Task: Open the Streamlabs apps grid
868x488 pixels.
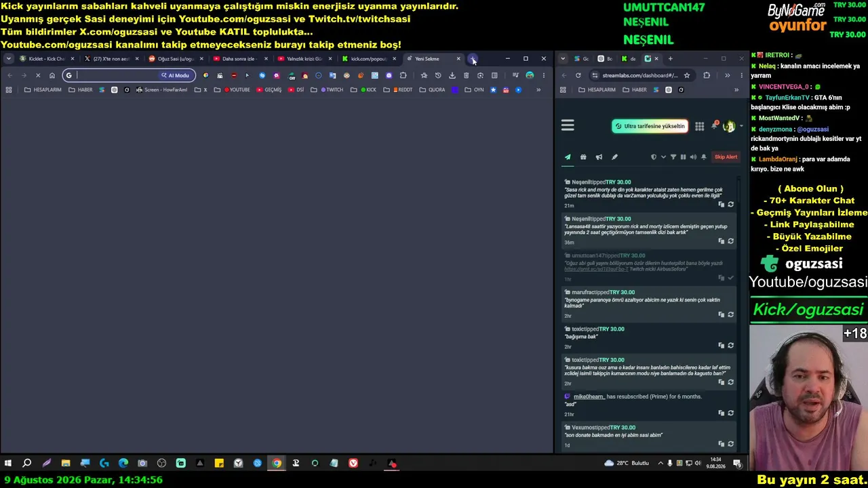Action: click(699, 126)
